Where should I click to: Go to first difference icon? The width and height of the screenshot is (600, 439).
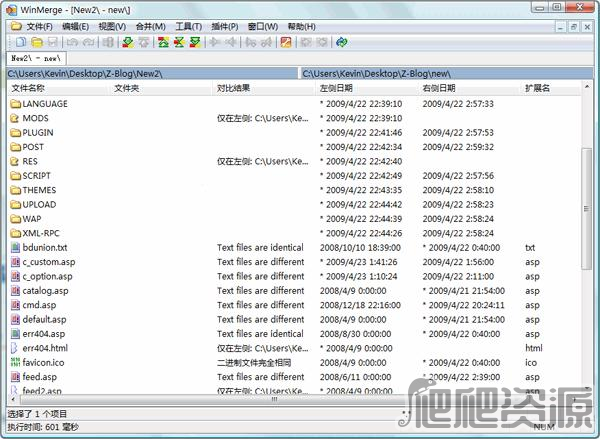163,42
